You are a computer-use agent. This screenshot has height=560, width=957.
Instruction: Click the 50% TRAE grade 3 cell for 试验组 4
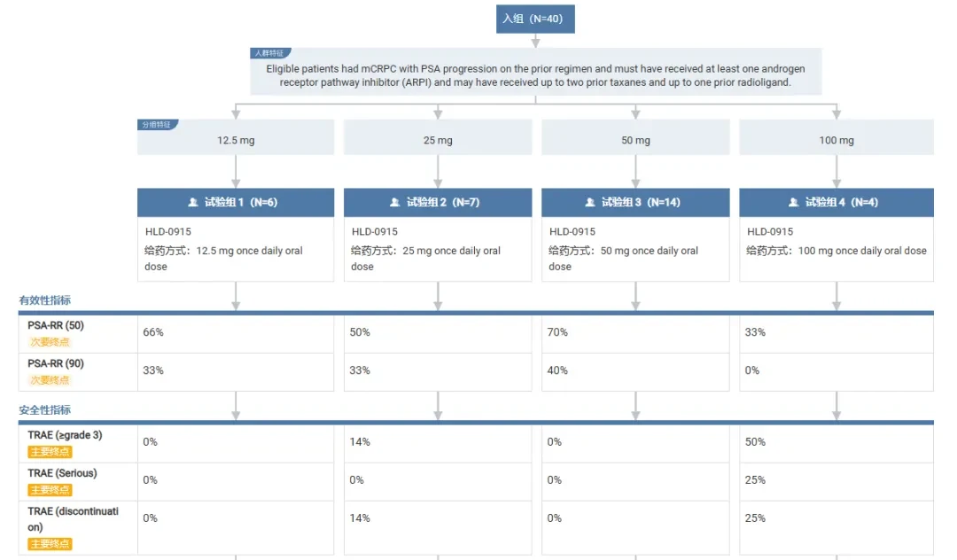click(836, 443)
